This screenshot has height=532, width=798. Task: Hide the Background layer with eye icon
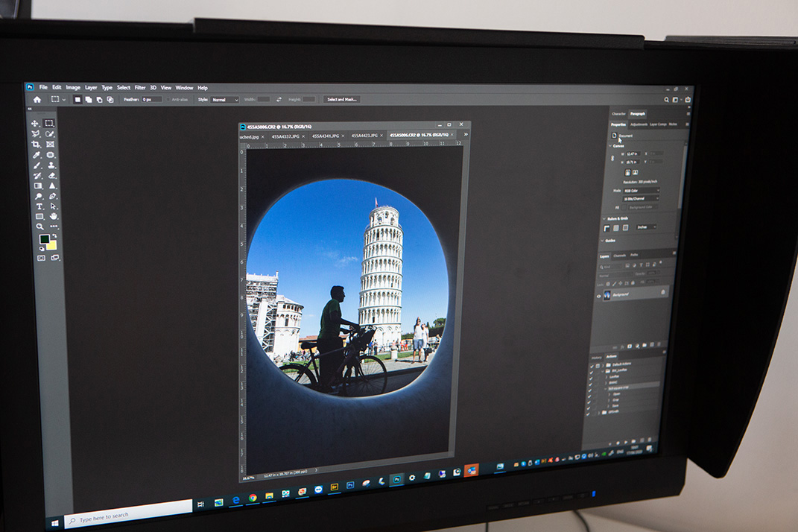[x=598, y=295]
